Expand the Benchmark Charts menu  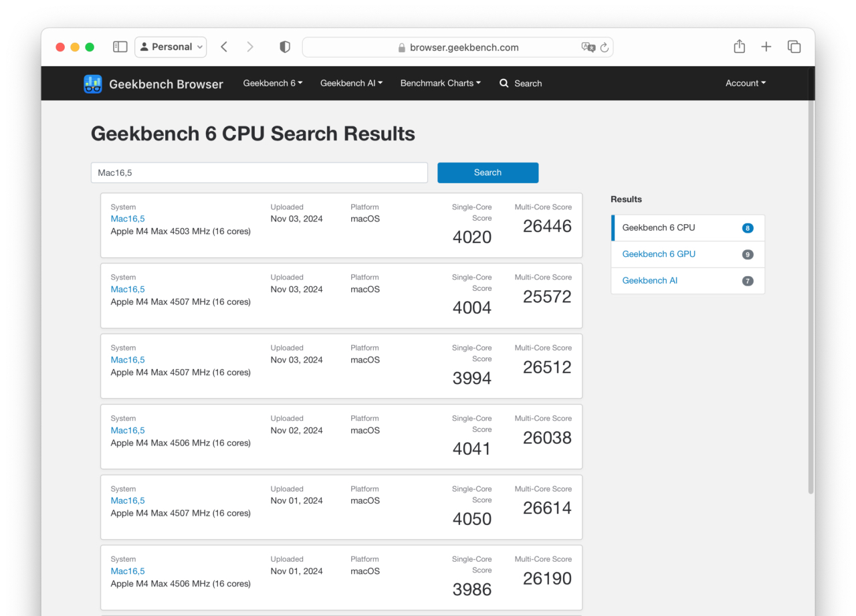click(441, 83)
